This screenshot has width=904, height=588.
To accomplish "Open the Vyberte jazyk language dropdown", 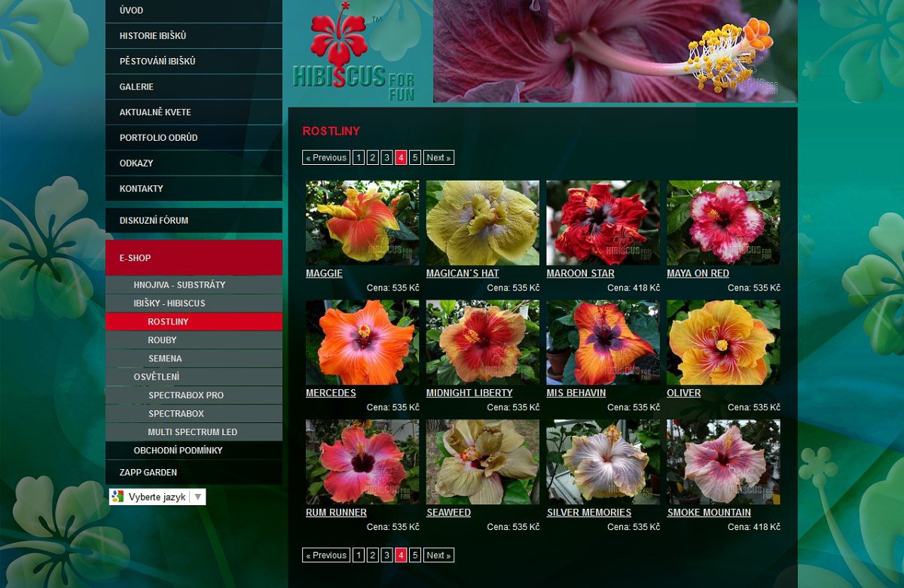I will pyautogui.click(x=157, y=497).
